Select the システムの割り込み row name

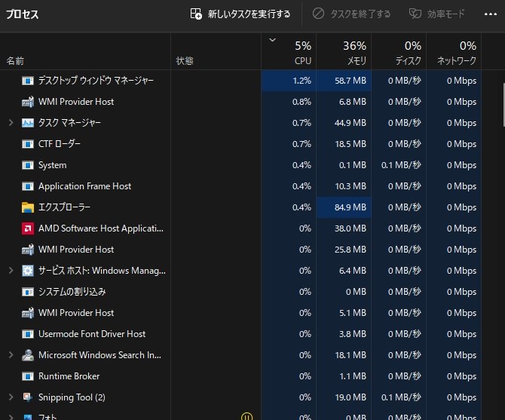72,292
